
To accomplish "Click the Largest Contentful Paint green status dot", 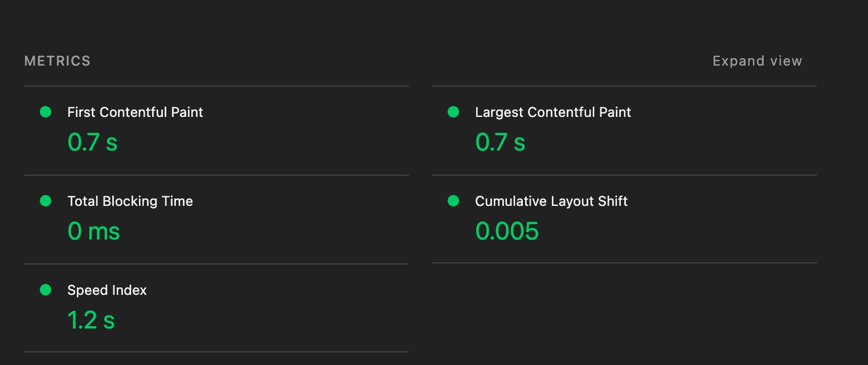I will pos(453,112).
